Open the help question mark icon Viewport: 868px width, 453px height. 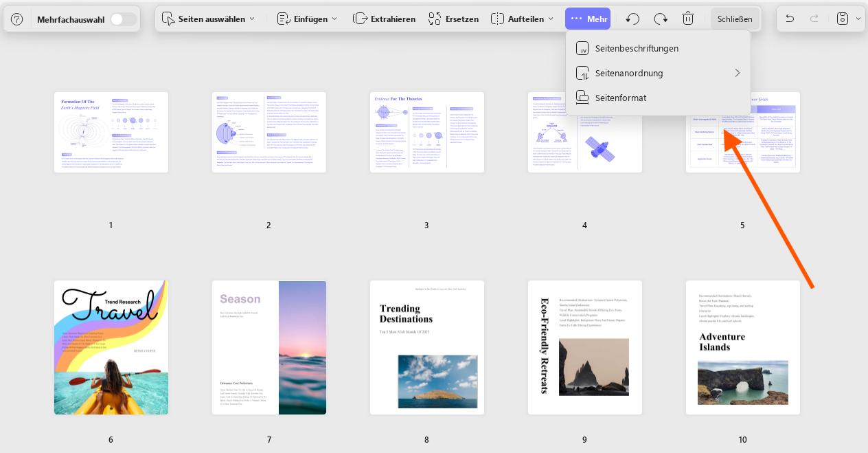[x=17, y=19]
